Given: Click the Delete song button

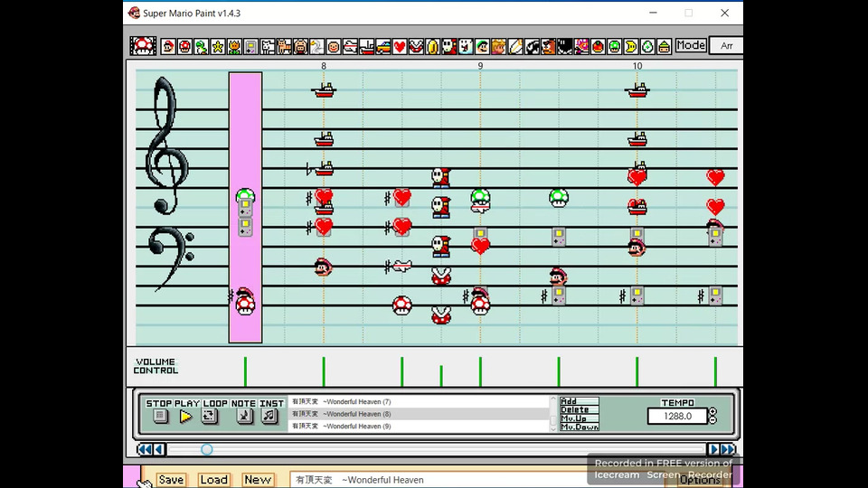Looking at the screenshot, I should coord(579,410).
